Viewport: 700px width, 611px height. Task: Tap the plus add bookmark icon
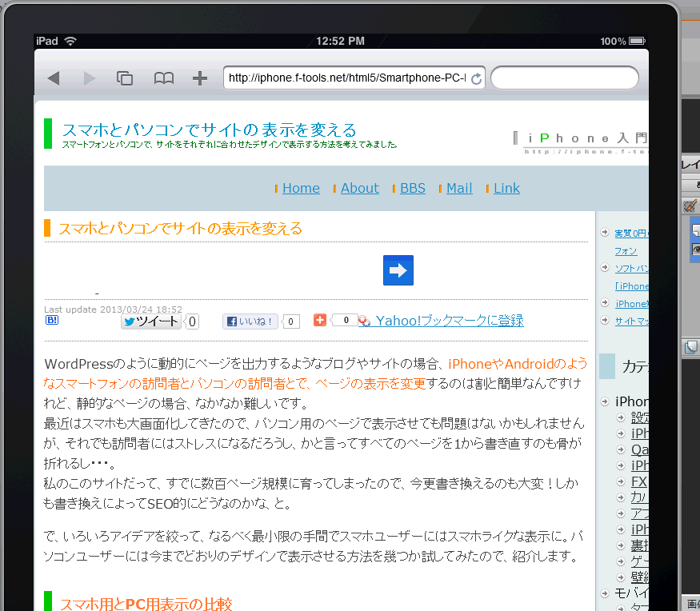coord(200,78)
